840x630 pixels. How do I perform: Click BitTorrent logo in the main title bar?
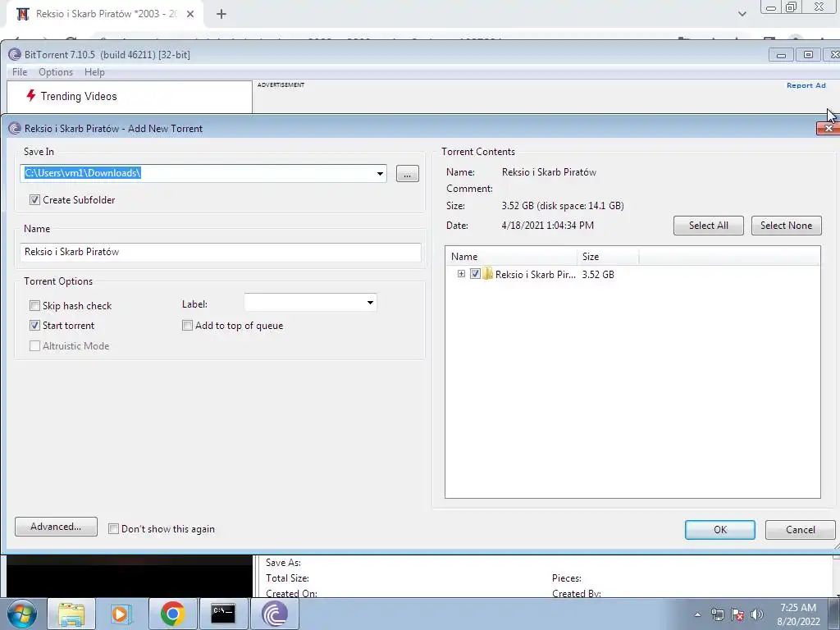coord(15,54)
